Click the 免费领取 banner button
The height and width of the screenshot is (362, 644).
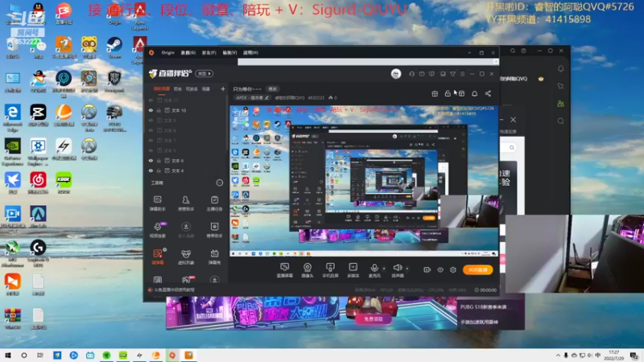click(x=374, y=319)
